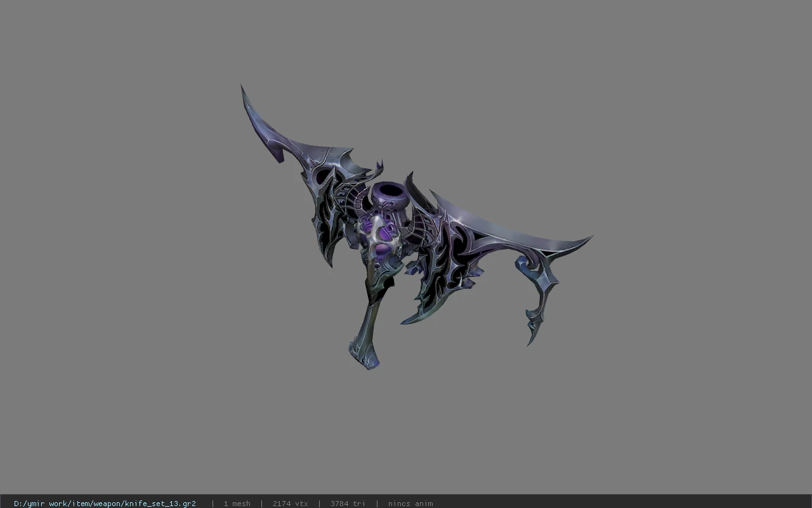The width and height of the screenshot is (812, 508).
Task: Click the '2174 vtx' vertex count
Action: click(291, 504)
